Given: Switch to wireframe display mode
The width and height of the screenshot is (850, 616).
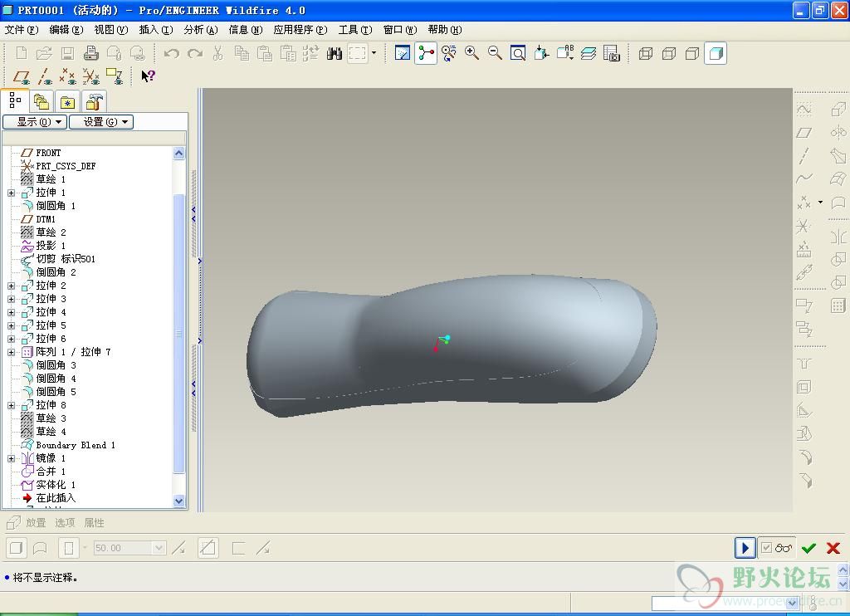Looking at the screenshot, I should [646, 53].
